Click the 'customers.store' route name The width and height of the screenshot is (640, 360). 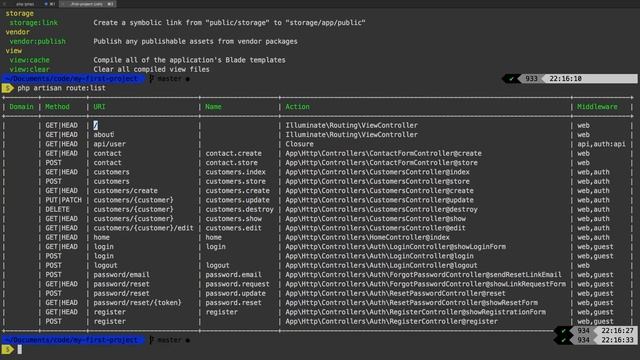coord(236,182)
